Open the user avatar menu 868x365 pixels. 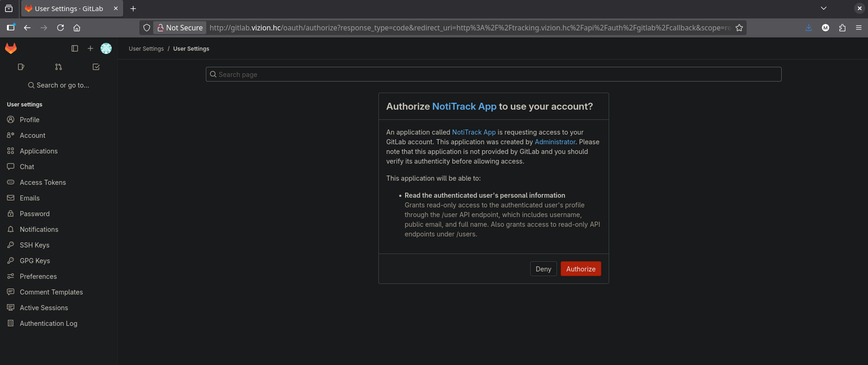(106, 48)
